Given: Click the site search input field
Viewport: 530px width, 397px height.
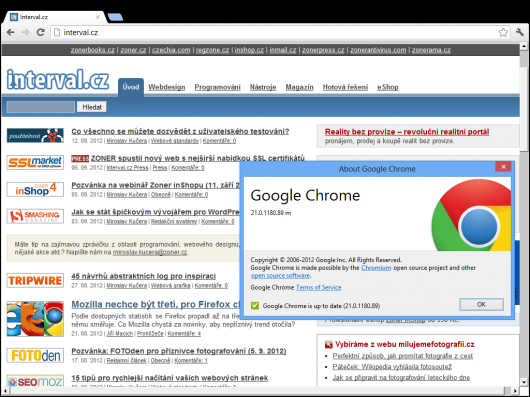Looking at the screenshot, I should pos(41,107).
